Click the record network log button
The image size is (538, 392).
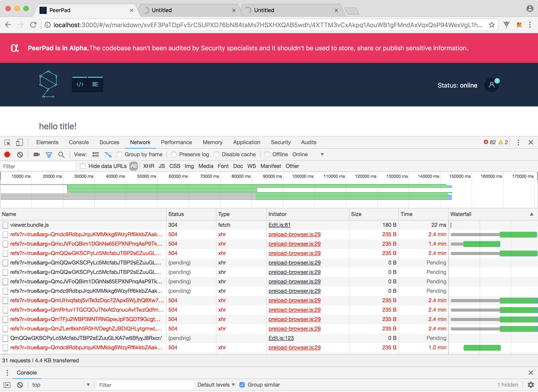(7, 154)
